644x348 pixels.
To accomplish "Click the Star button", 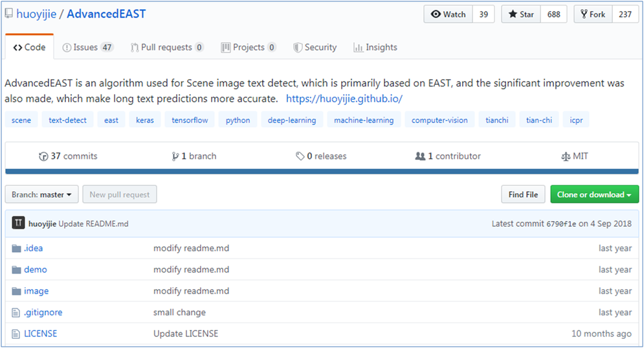I will pos(521,14).
